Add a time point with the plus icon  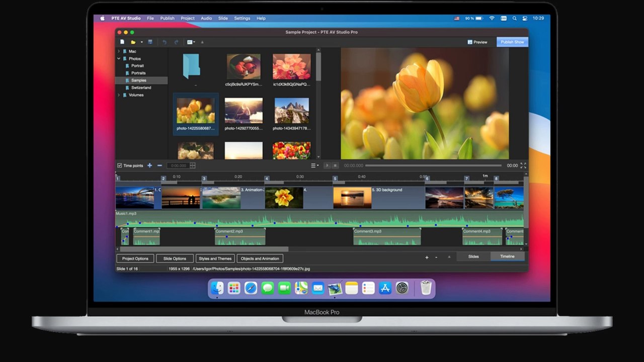point(149,165)
